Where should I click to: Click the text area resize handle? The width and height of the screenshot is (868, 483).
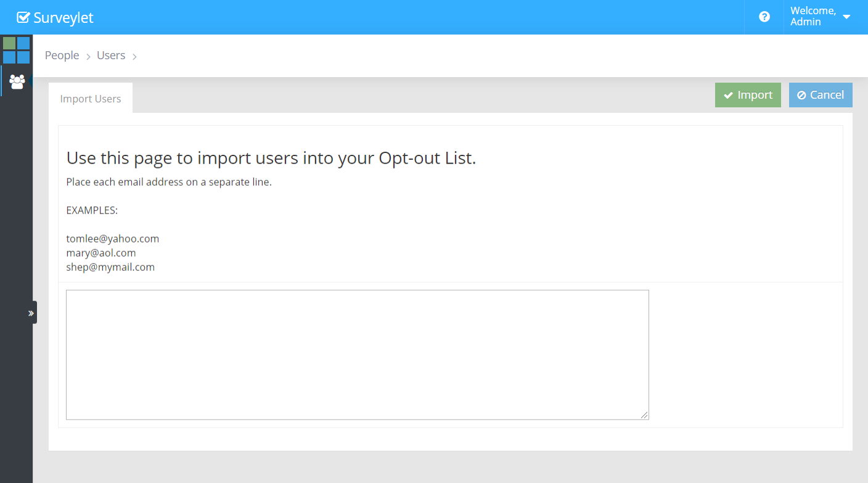pos(644,415)
